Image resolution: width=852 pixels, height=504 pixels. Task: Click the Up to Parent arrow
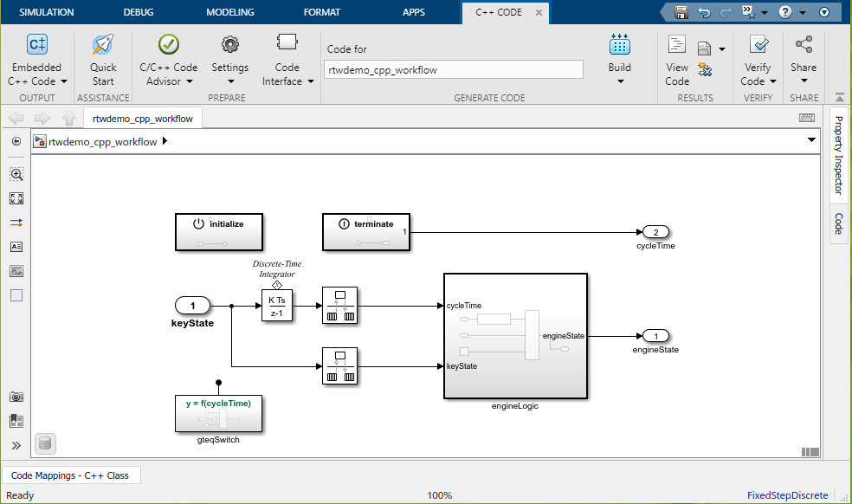[69, 118]
